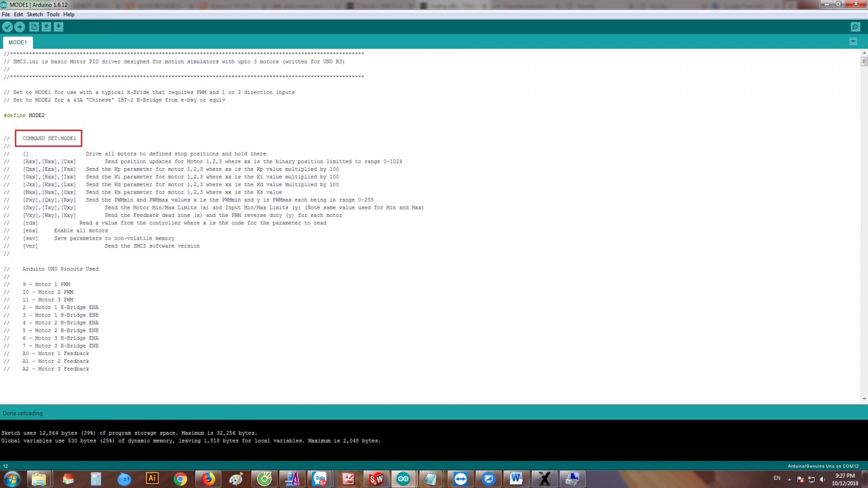Open the Serial Monitor magnifier icon

[x=856, y=27]
